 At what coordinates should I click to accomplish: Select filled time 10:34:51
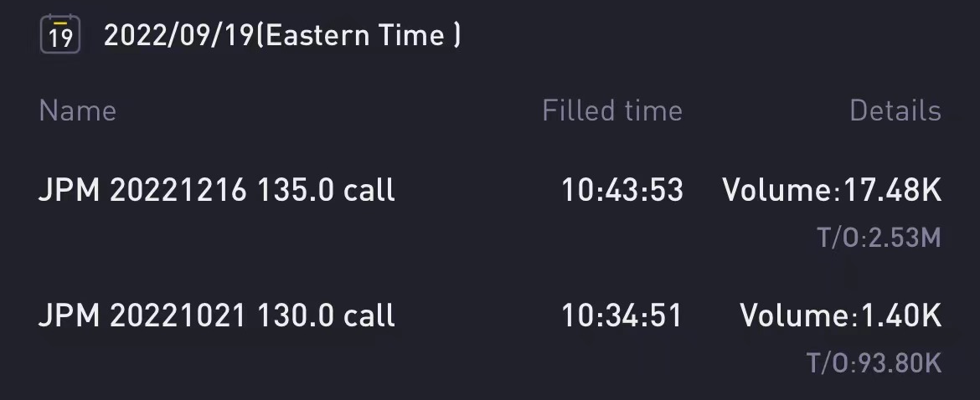[622, 315]
